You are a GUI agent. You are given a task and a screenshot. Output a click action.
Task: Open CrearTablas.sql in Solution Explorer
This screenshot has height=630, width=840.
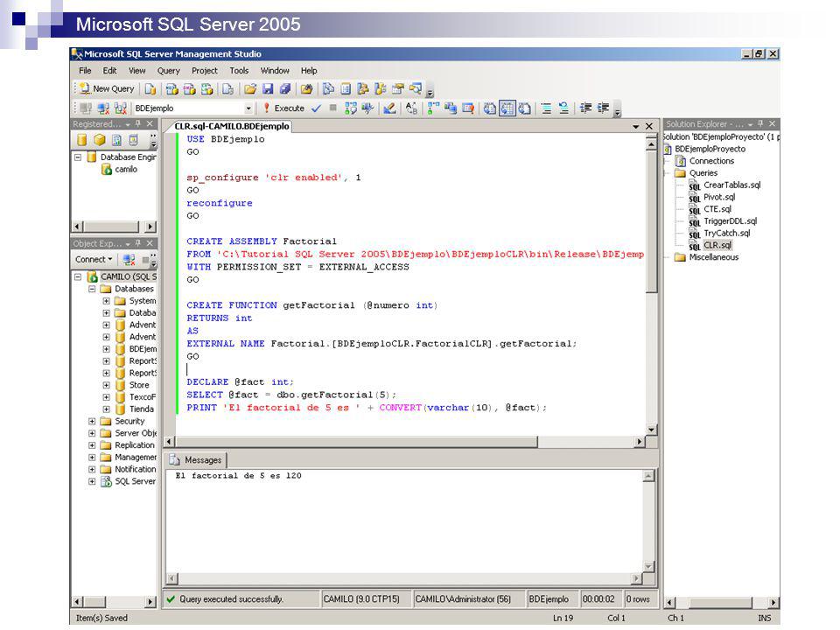pyautogui.click(x=731, y=185)
